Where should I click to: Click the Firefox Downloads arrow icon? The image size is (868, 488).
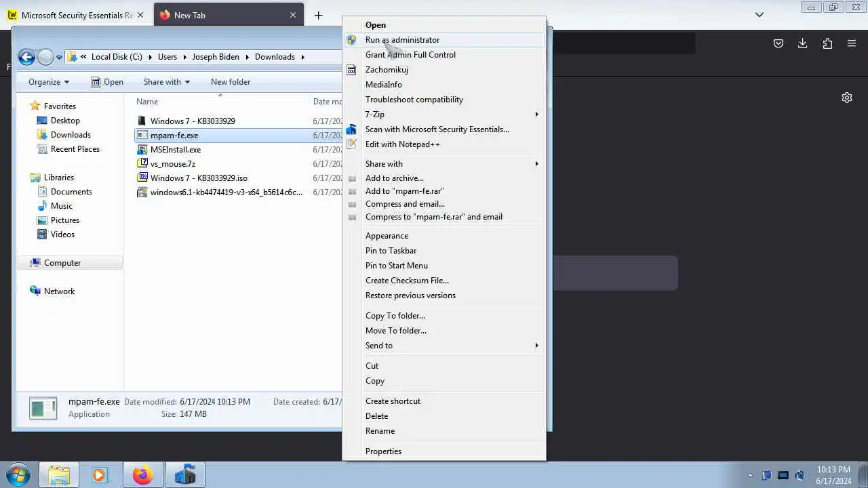[x=803, y=43]
